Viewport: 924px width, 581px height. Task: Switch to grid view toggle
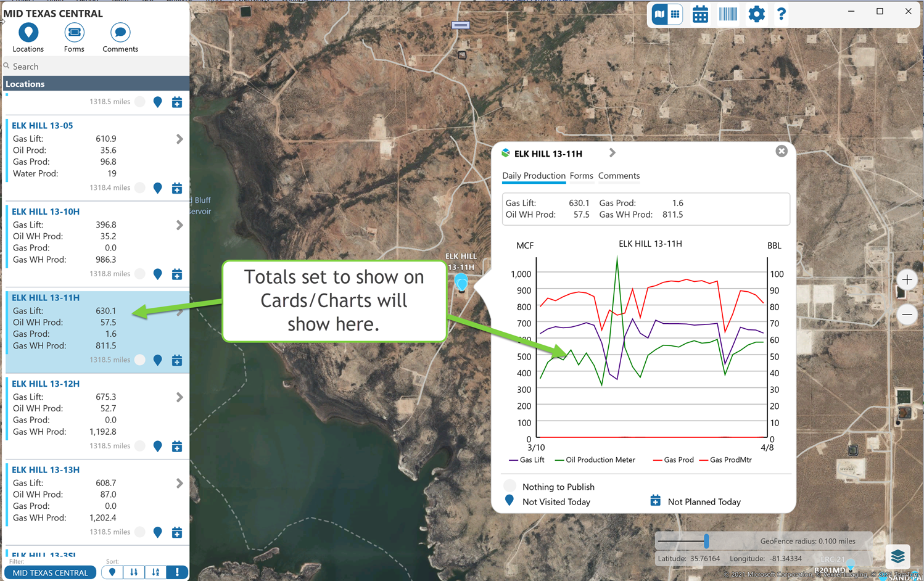click(x=675, y=14)
